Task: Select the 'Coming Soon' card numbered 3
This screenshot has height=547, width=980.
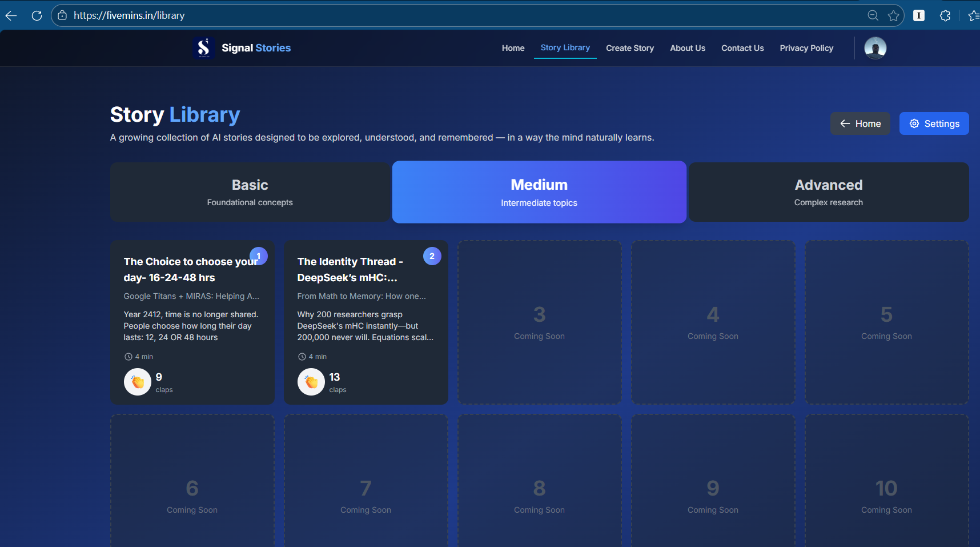Action: coord(539,322)
